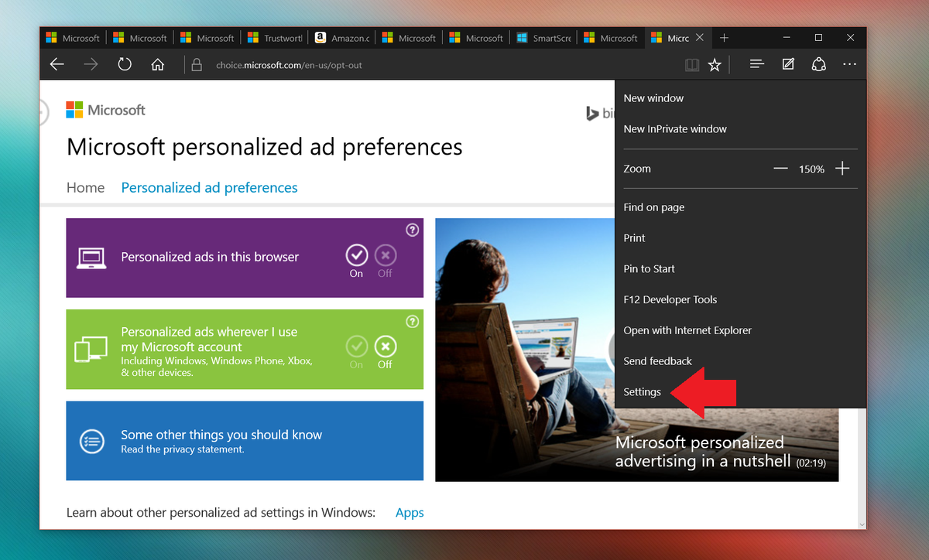The height and width of the screenshot is (560, 929).
Task: Refresh the current page
Action: click(125, 64)
